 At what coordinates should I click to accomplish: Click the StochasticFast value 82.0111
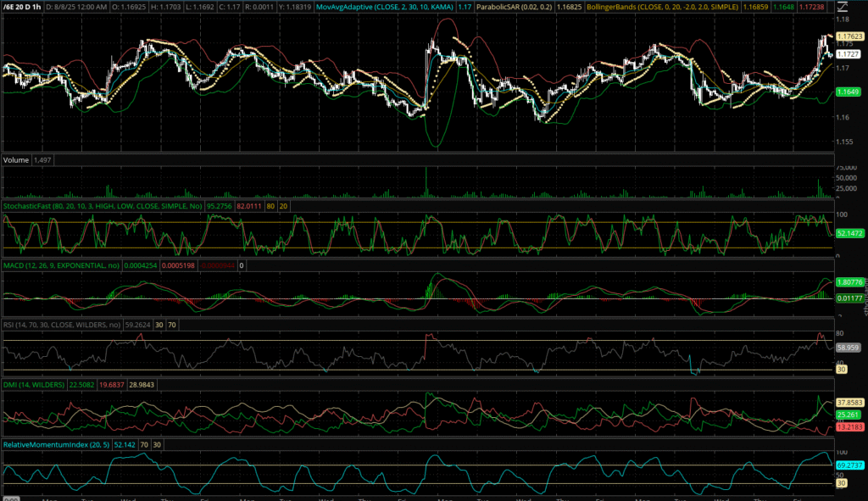coord(249,206)
